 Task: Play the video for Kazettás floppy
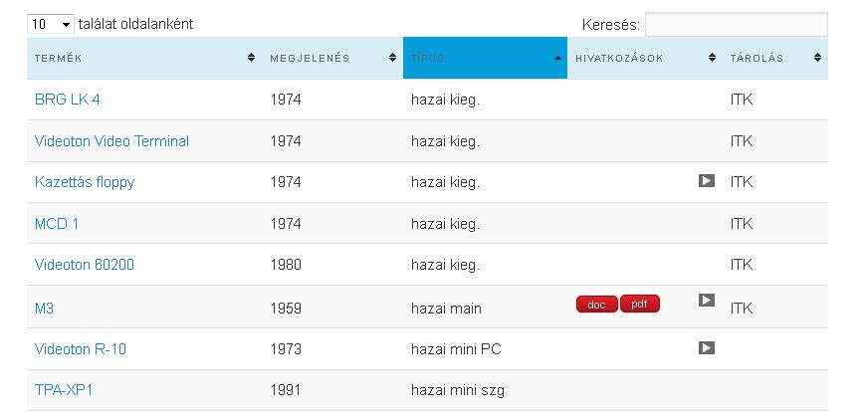(x=707, y=181)
